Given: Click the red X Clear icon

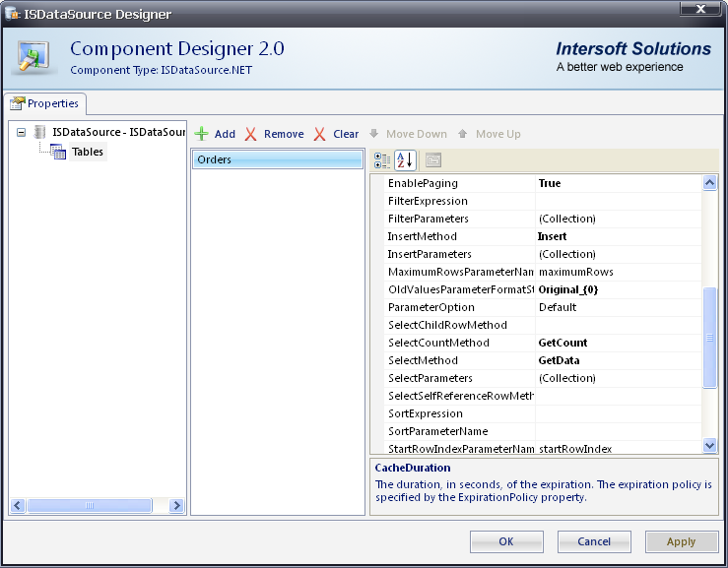Looking at the screenshot, I should [319, 134].
